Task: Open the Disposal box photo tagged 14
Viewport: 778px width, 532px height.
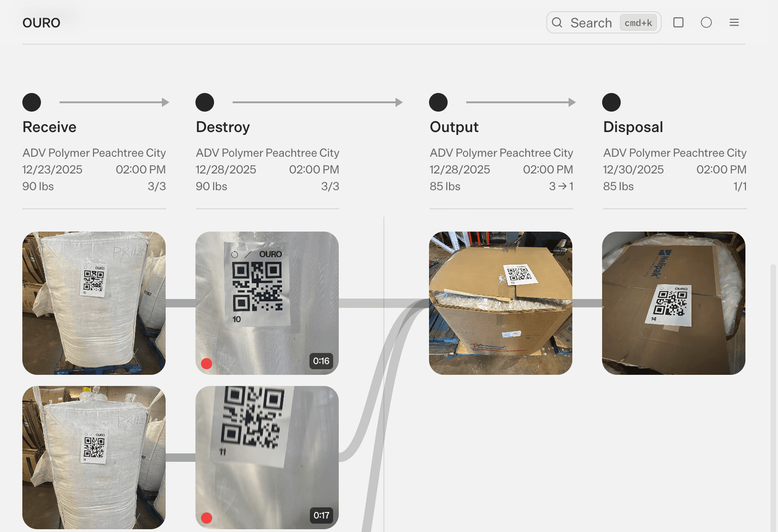Action: pos(674,303)
